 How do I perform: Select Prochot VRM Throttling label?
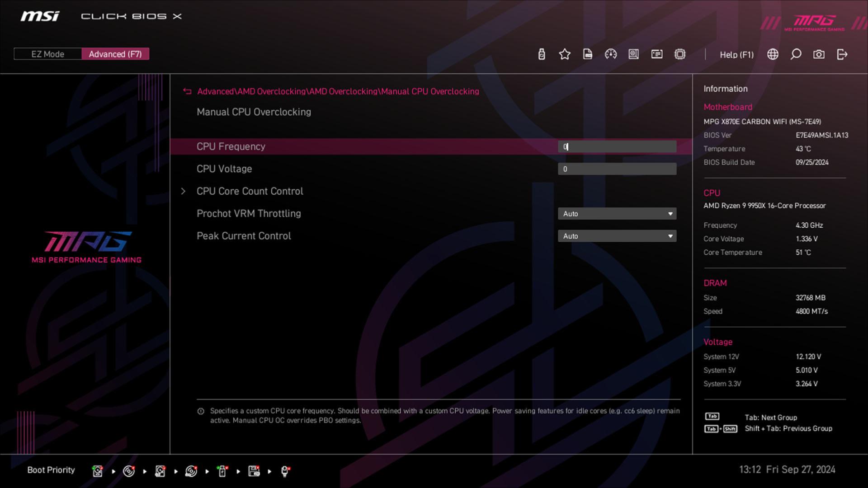tap(249, 213)
